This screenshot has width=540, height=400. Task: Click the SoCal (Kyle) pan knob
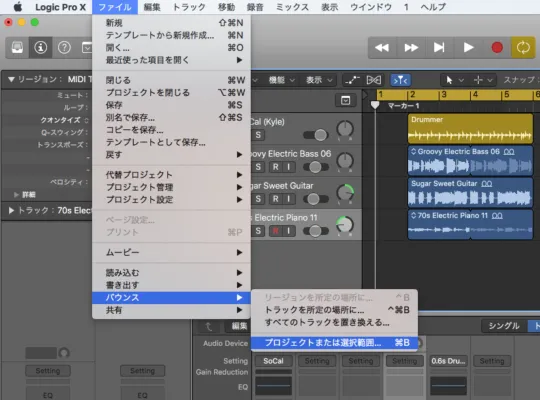pyautogui.click(x=345, y=130)
